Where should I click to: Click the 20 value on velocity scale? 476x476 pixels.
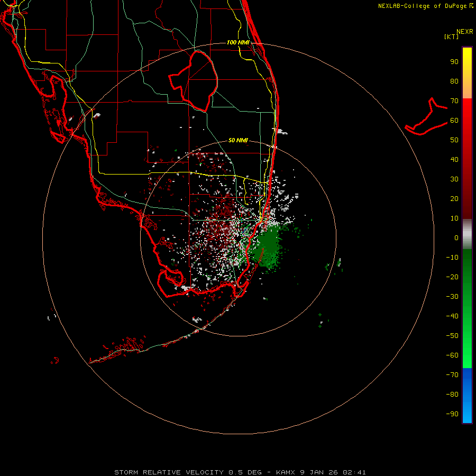(454, 199)
